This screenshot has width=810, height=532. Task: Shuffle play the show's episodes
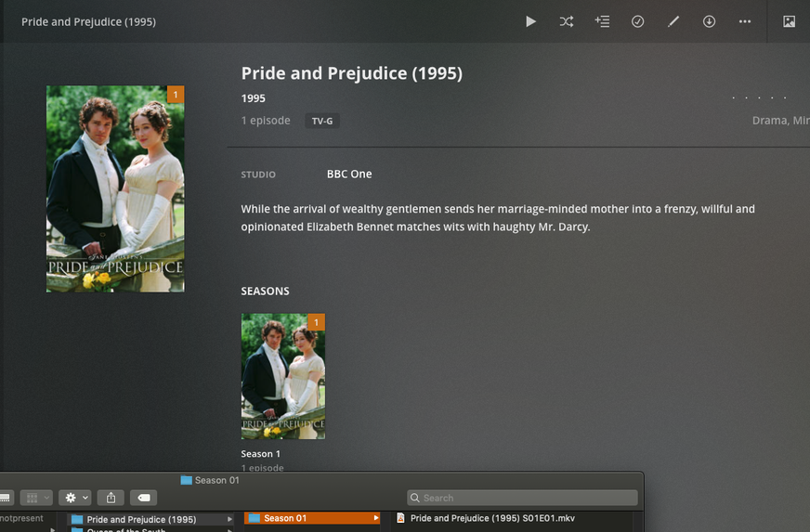[x=567, y=21]
